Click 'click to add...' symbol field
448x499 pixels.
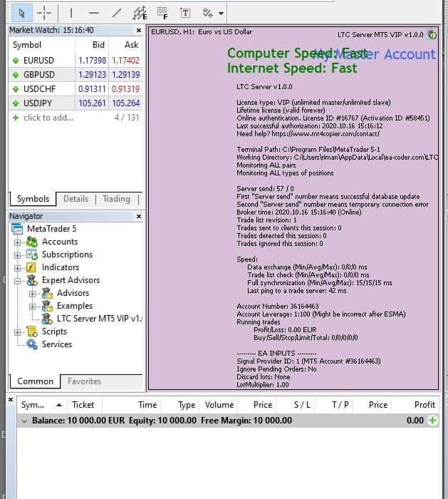pyautogui.click(x=48, y=118)
